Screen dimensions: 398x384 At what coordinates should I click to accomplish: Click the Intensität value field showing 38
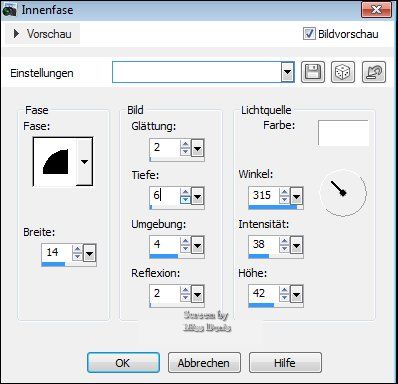click(264, 245)
